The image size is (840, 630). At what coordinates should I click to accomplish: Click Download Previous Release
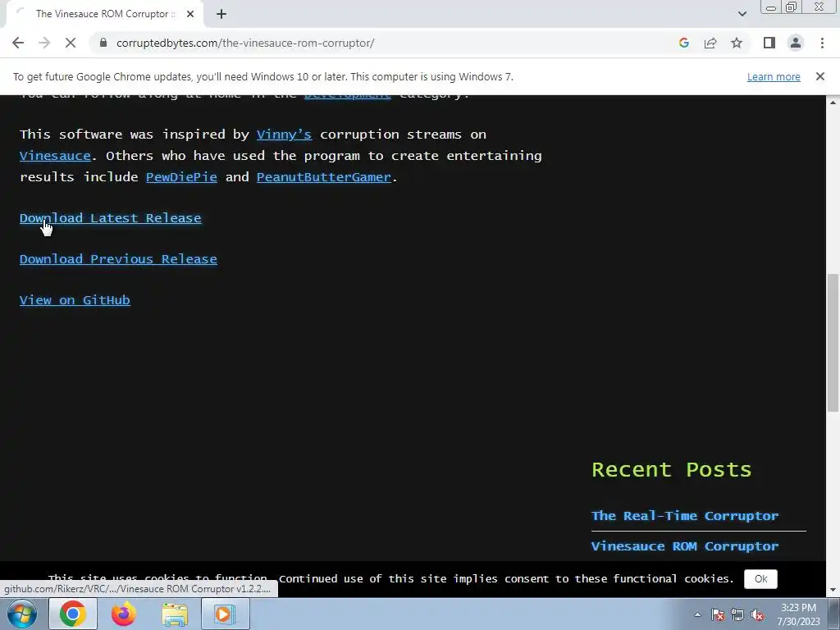coord(118,259)
